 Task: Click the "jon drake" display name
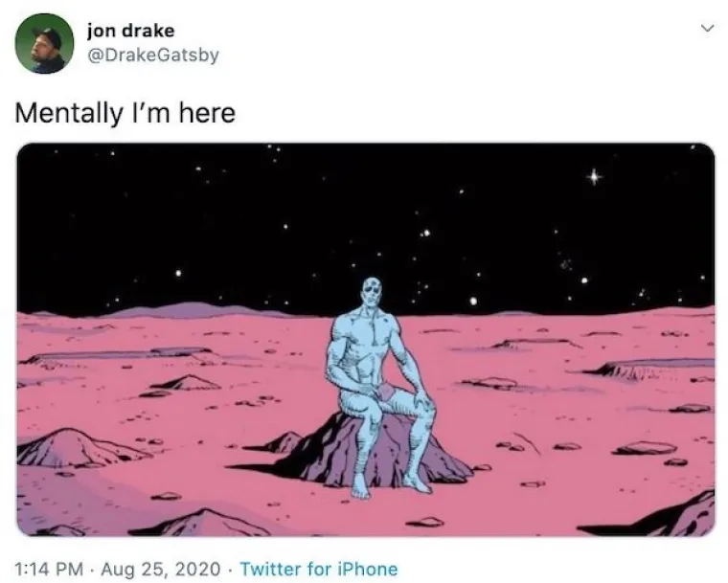(x=130, y=31)
